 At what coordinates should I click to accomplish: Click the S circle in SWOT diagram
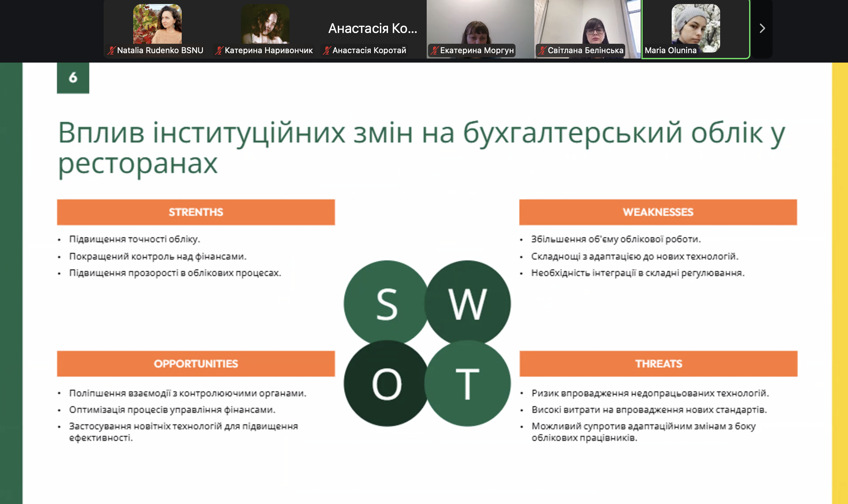tap(386, 303)
